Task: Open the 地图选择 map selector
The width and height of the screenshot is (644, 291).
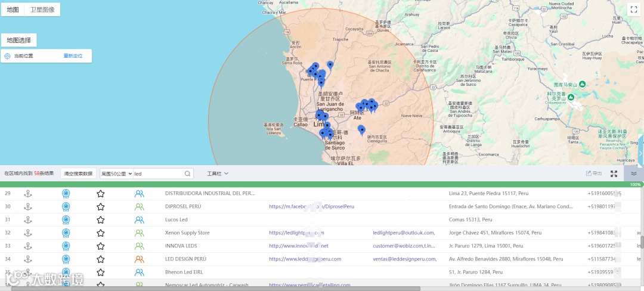Action: click(x=19, y=40)
